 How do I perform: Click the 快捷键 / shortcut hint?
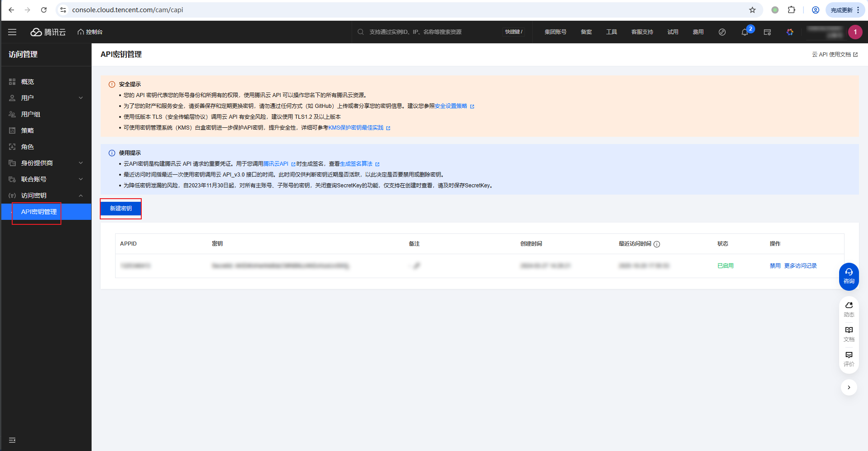[514, 32]
